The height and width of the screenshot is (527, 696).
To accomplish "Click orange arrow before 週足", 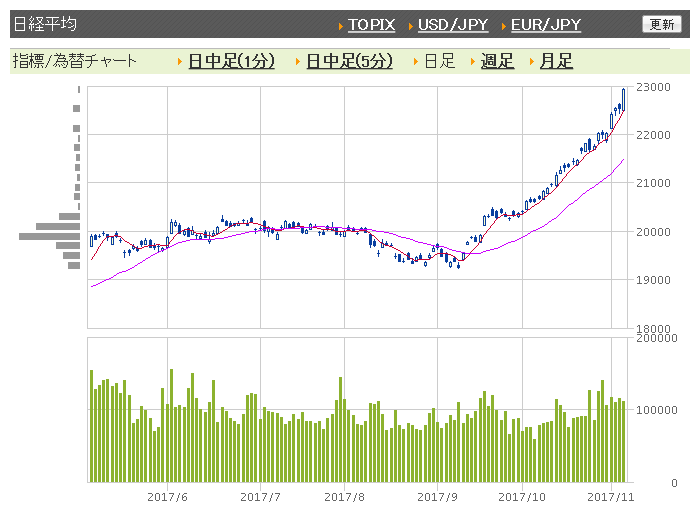I will coord(473,62).
